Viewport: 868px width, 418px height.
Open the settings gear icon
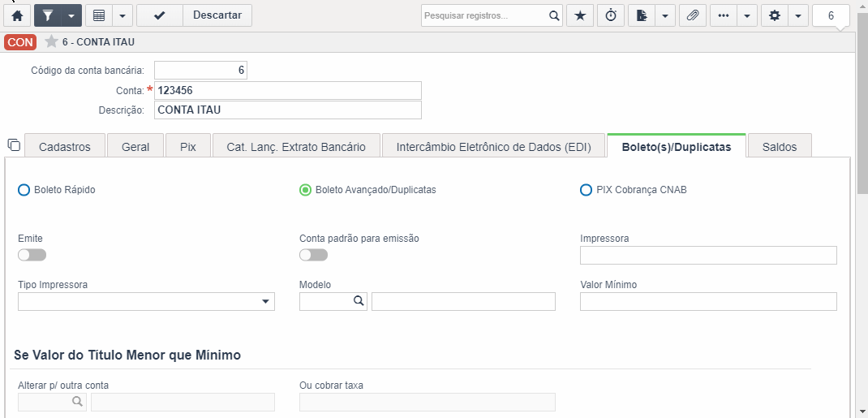[775, 15]
